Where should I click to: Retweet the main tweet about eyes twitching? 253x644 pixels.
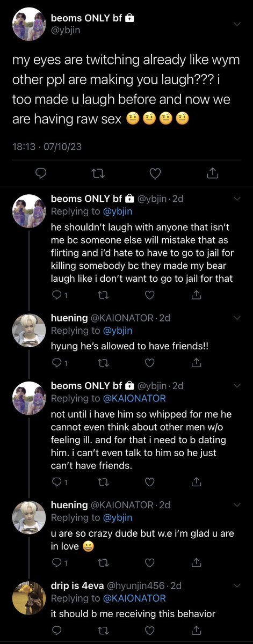pos(98,172)
